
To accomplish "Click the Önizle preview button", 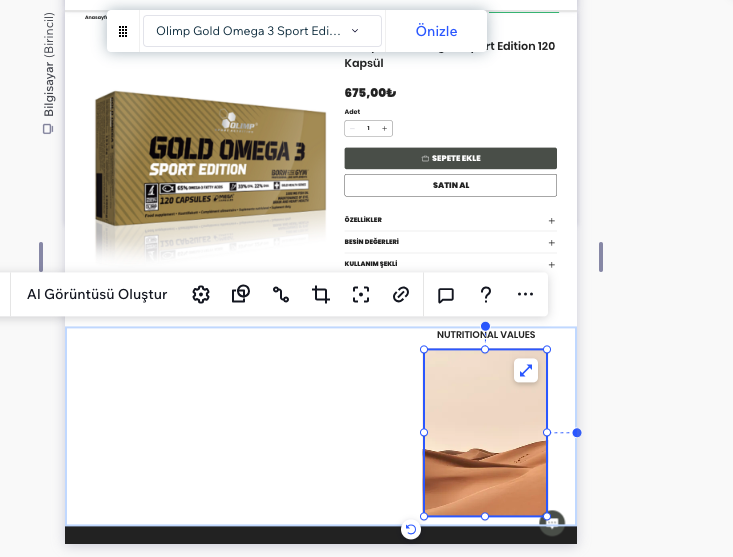I will tap(436, 31).
